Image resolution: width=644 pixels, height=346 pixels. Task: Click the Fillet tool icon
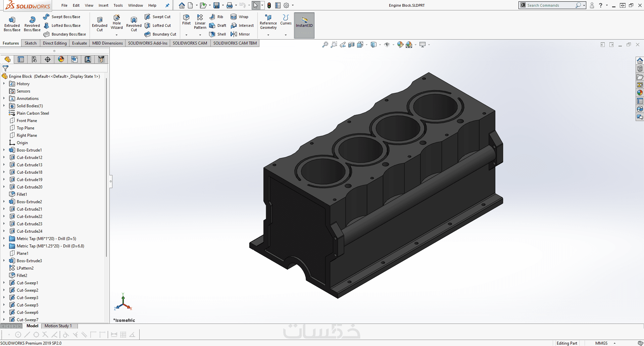point(186,19)
